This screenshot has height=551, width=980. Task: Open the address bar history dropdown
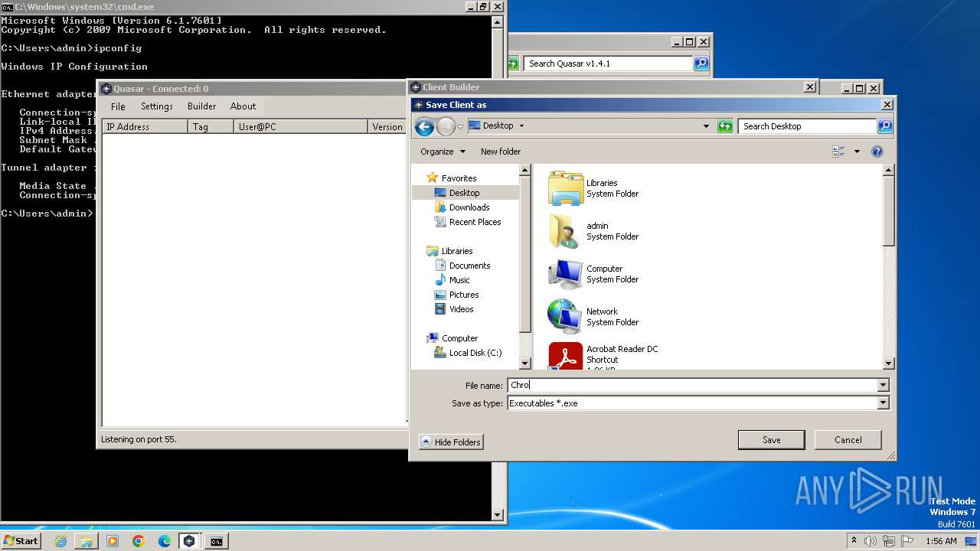click(706, 126)
